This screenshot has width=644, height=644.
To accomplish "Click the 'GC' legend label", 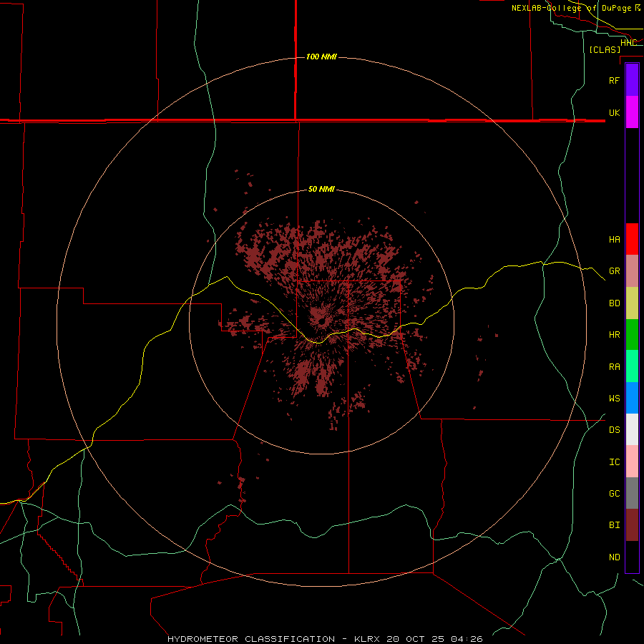I will click(615, 494).
